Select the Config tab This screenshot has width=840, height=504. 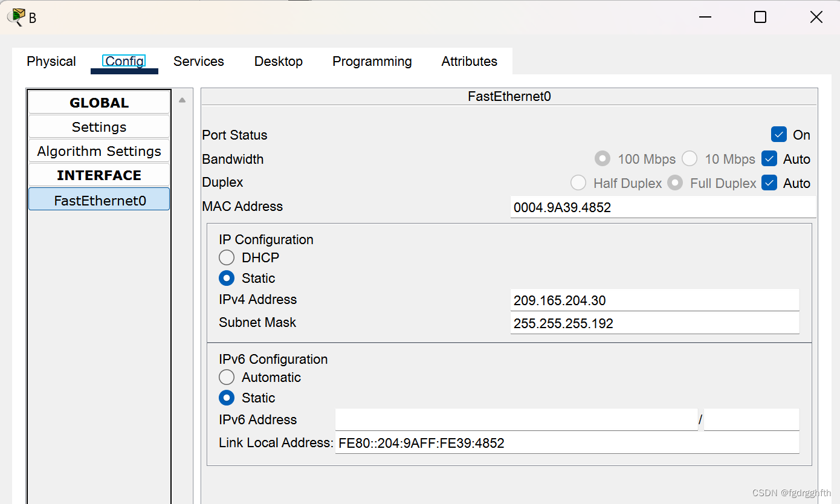point(124,61)
